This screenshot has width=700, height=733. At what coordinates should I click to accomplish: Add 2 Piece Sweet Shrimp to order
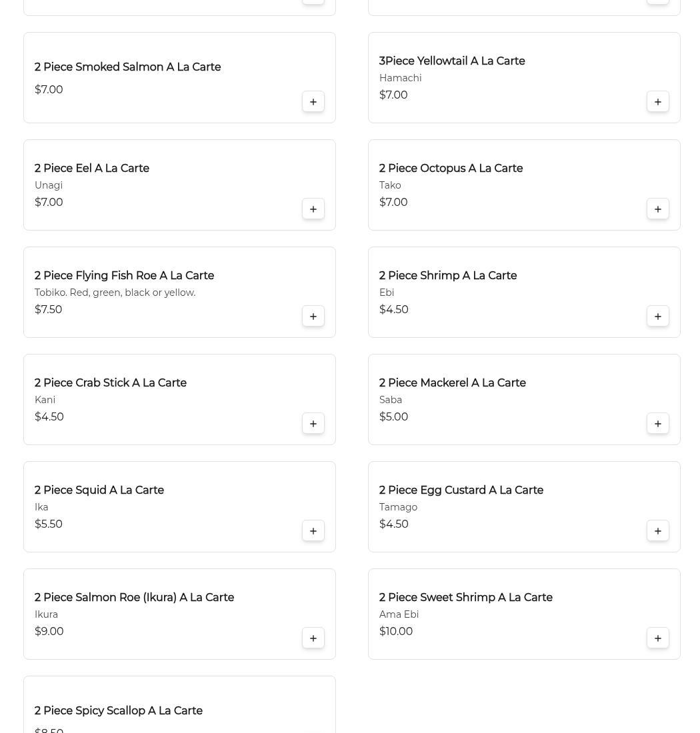(x=657, y=638)
